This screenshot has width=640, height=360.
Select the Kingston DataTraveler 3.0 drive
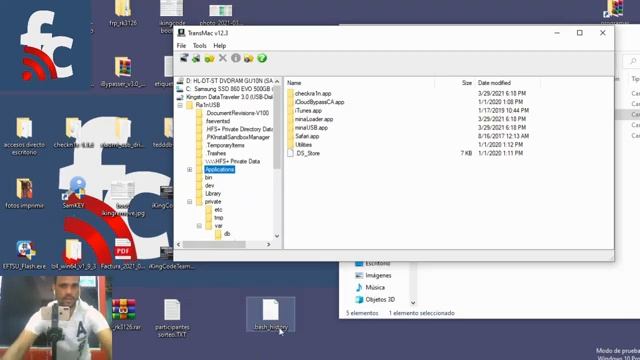229,97
